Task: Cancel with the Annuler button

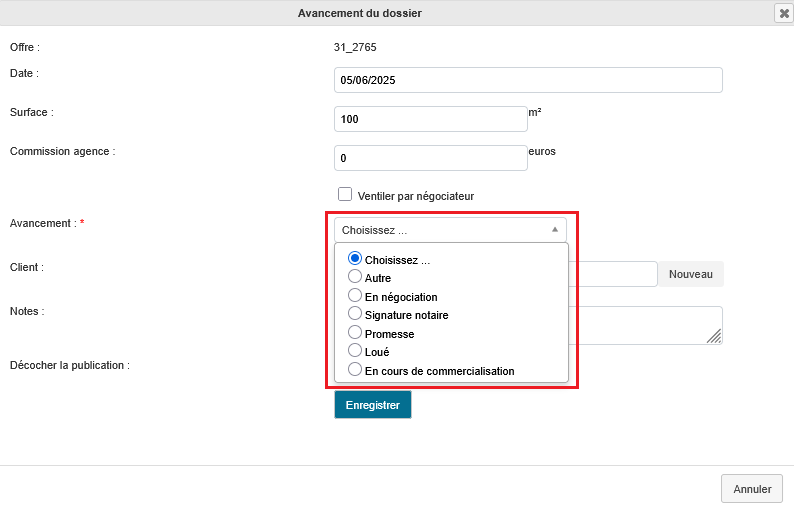Action: click(x=752, y=489)
